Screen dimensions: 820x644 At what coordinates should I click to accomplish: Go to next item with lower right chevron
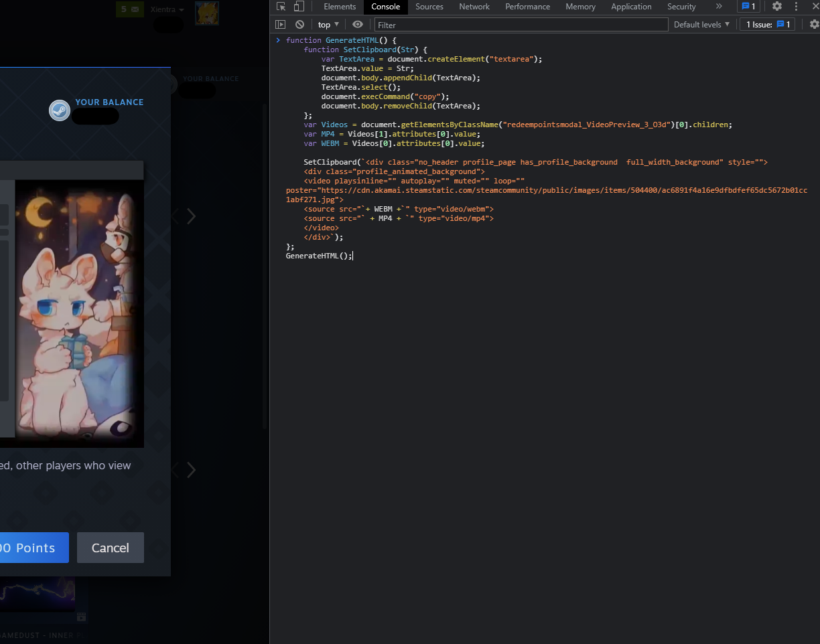coord(192,470)
